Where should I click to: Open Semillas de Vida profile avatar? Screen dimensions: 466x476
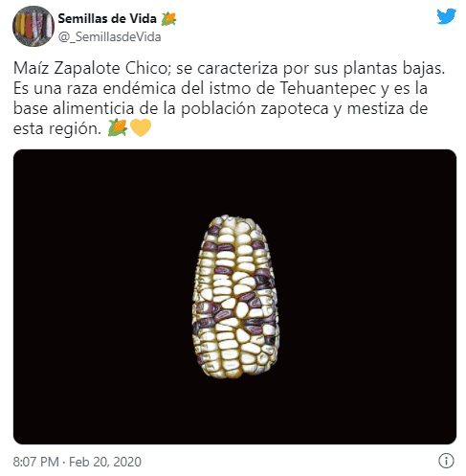(33, 26)
